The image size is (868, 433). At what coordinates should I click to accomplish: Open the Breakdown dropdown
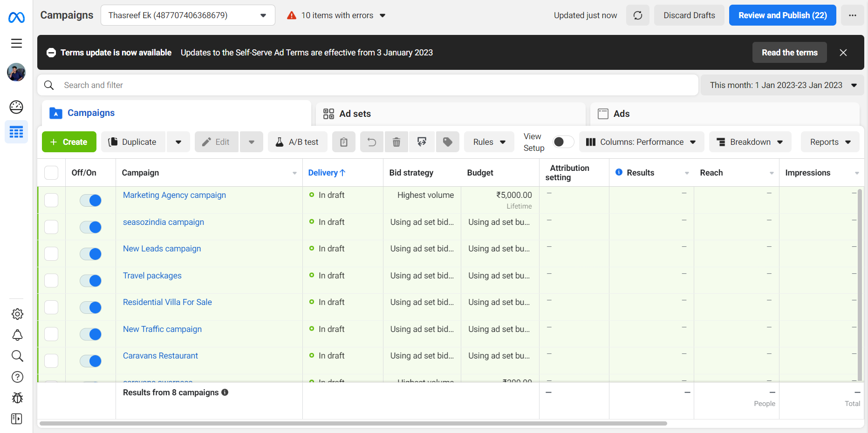[750, 142]
